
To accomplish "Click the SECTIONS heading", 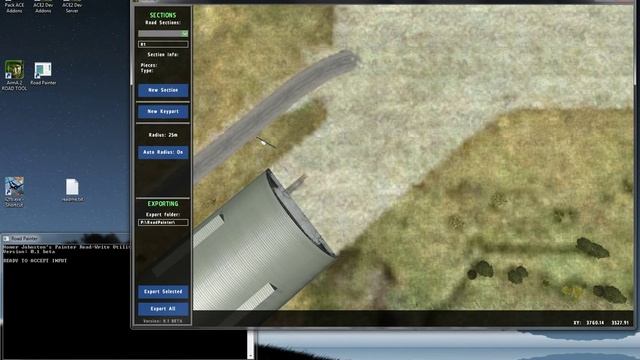I will 163,16.
